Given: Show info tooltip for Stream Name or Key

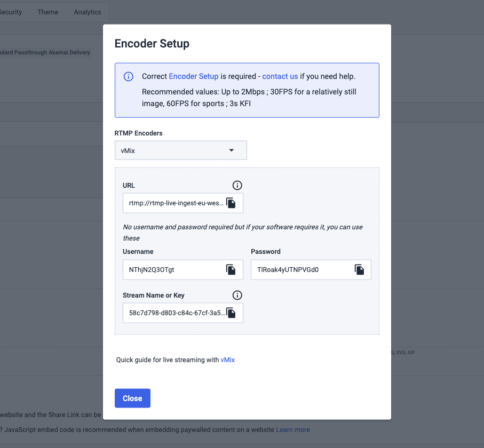Looking at the screenshot, I should (x=237, y=295).
